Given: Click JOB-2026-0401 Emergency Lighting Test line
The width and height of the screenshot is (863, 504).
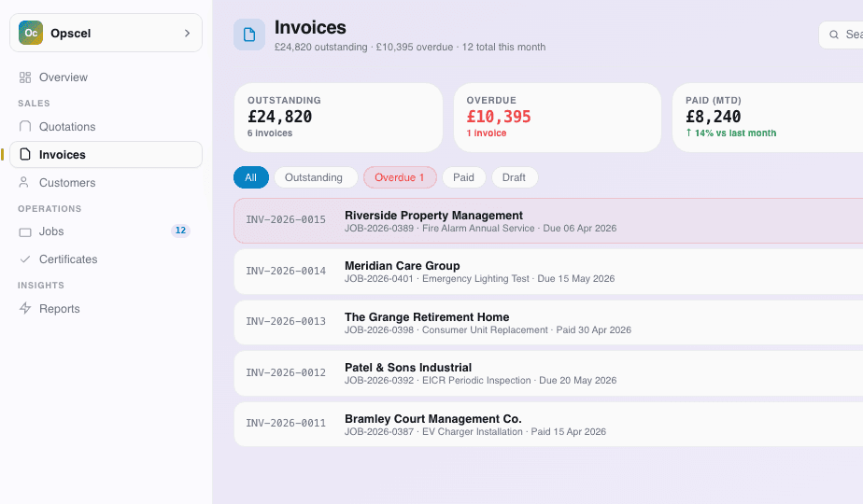Looking at the screenshot, I should (479, 279).
